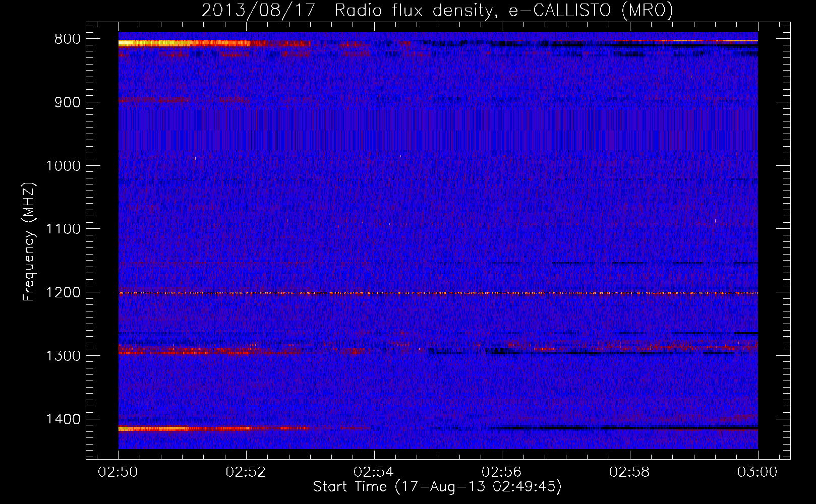Click the 800 frequency tick label

click(x=68, y=39)
